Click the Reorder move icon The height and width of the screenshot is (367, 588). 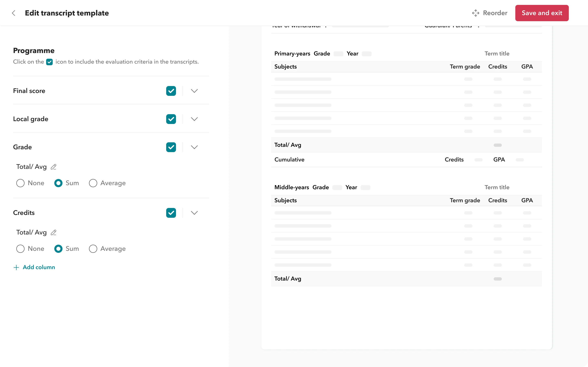(476, 13)
